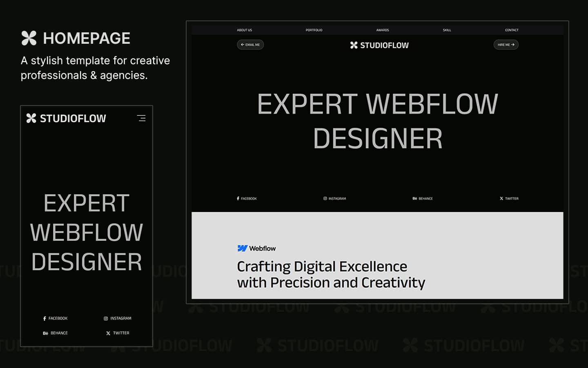Click the Webflow logo in the gray section
Image resolution: width=588 pixels, height=368 pixels.
click(x=256, y=248)
